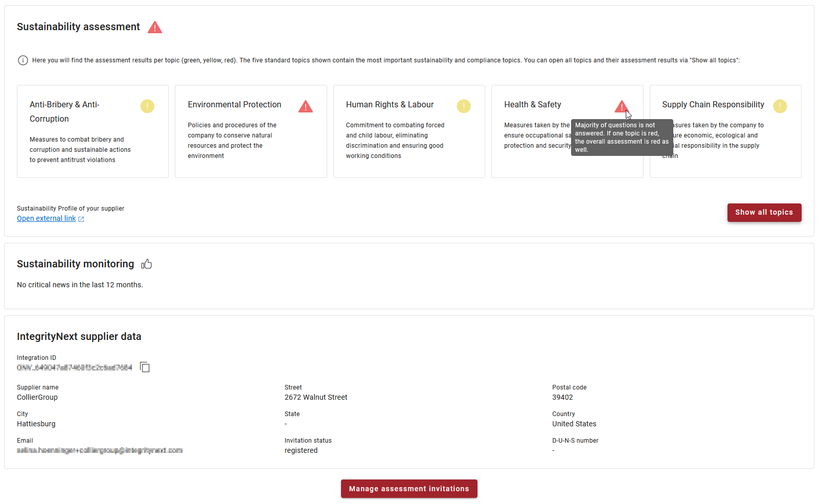Click the thumbs-up icon beside Sustainability monitoring
The image size is (819, 504).
click(x=147, y=264)
